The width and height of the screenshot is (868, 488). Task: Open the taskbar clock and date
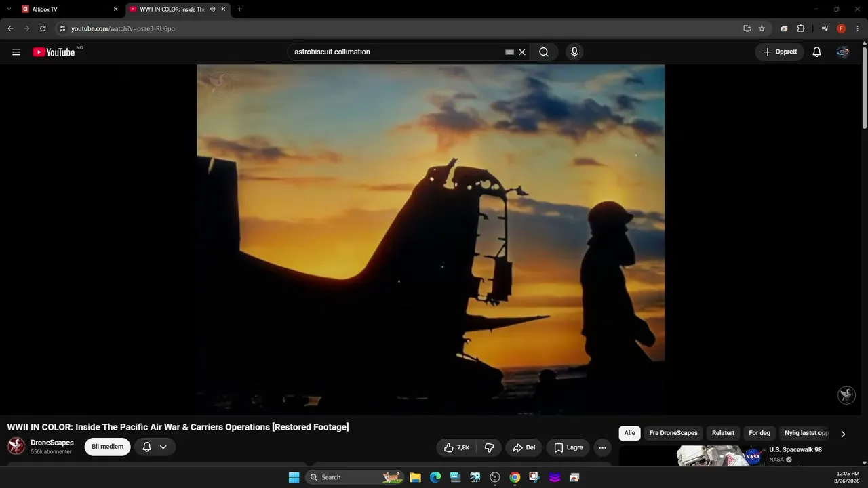point(848,477)
